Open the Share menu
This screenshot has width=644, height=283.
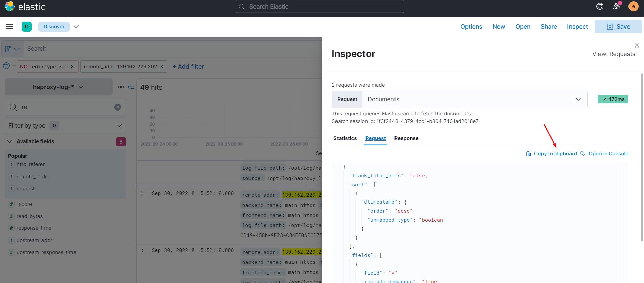(x=549, y=27)
